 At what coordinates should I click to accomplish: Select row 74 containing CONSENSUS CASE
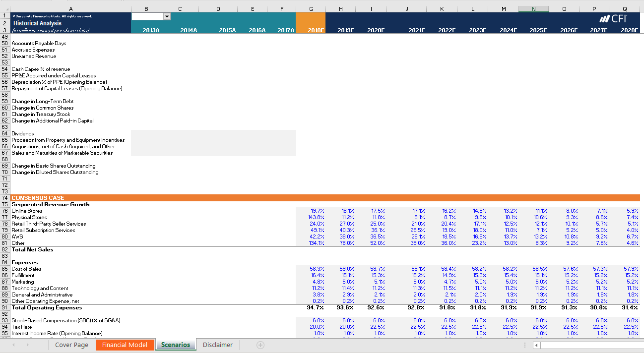[x=4, y=197]
